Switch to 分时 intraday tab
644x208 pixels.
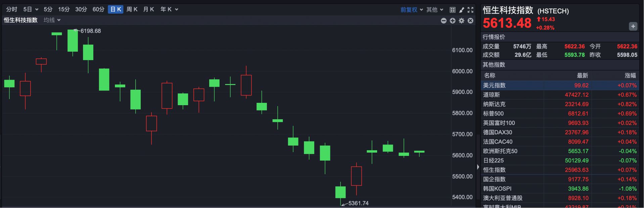pos(12,9)
